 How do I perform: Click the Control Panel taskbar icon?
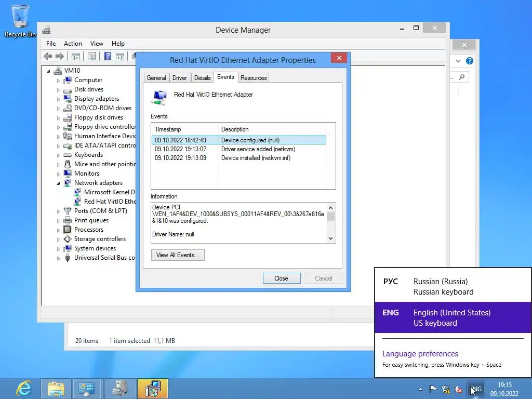click(87, 389)
